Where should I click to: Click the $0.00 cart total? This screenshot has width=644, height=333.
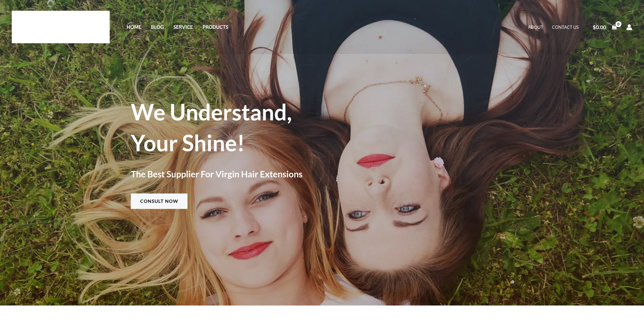599,27
